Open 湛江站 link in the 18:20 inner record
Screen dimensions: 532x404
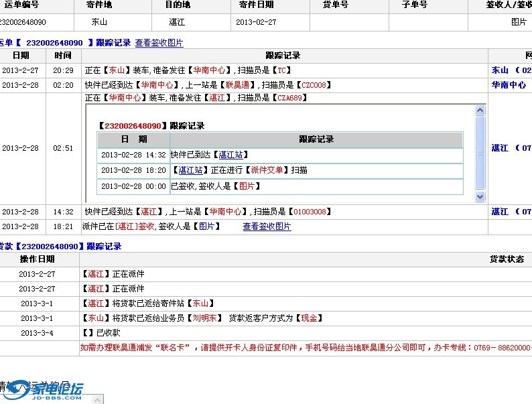190,170
